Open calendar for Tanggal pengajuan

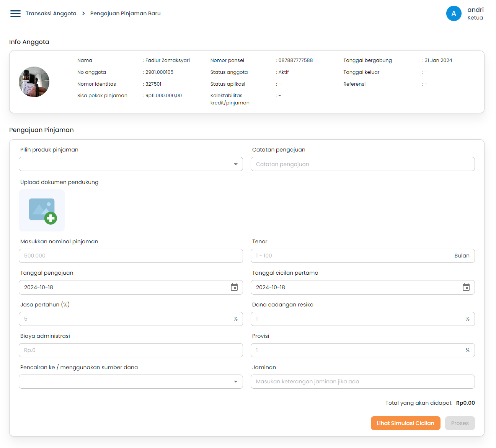click(x=234, y=287)
